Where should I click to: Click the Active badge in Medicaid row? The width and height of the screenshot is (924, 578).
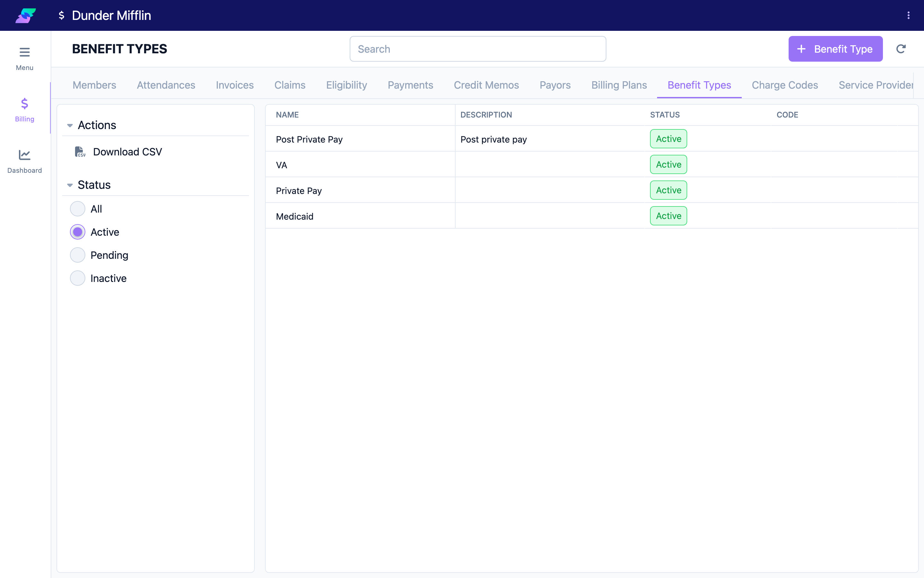coord(668,215)
